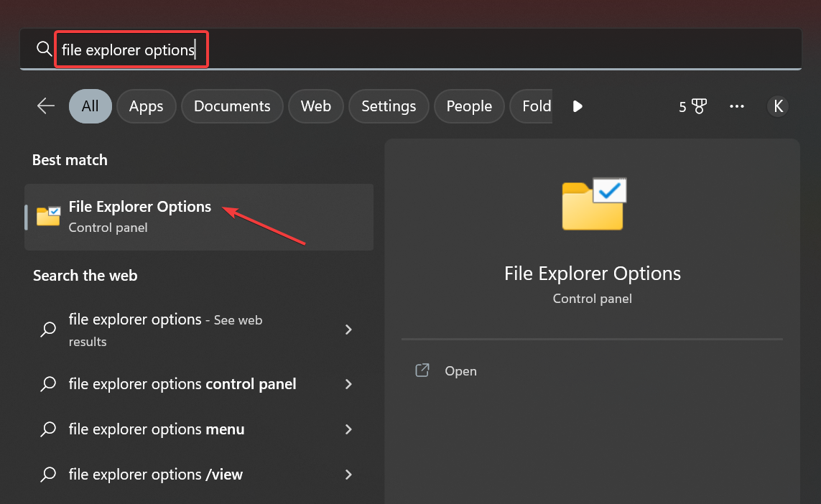Click magnifier icon beside 'See web results' row
The height and width of the screenshot is (504, 821).
click(x=48, y=330)
